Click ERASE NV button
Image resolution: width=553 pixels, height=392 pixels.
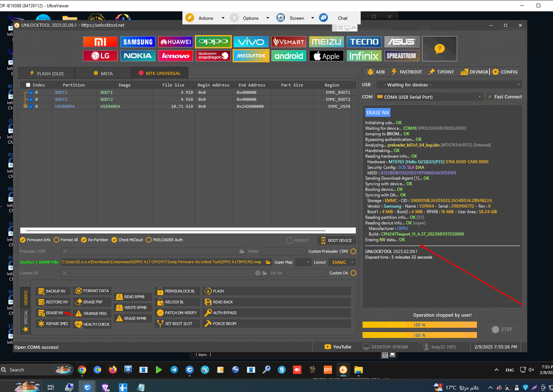tap(53, 313)
